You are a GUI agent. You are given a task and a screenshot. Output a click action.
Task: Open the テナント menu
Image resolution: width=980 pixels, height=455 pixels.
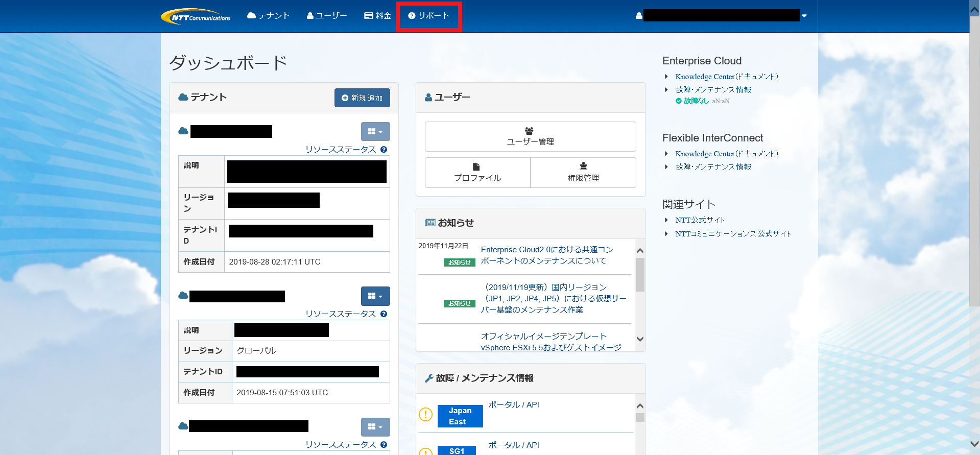269,16
